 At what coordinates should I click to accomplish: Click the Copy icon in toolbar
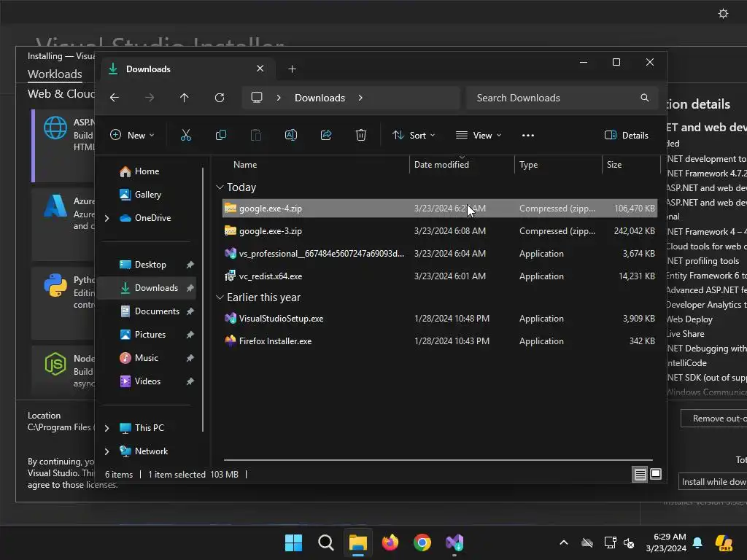(x=220, y=135)
